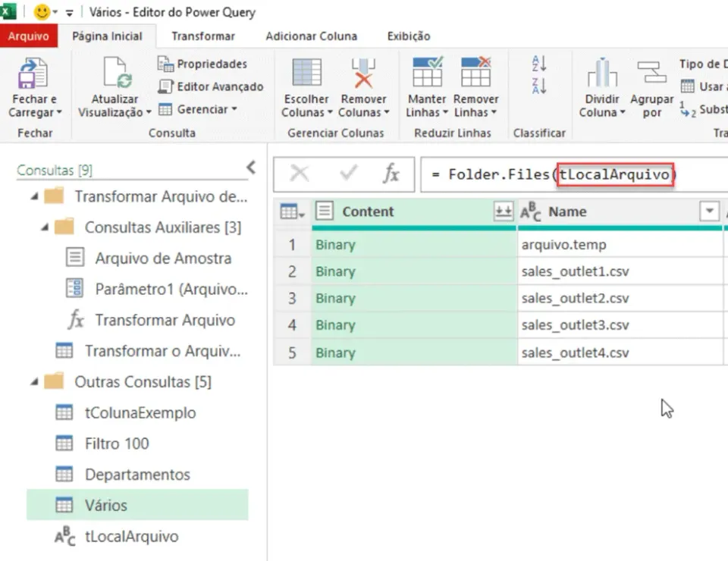Select the Content column header
This screenshot has width=728, height=561.
point(413,212)
